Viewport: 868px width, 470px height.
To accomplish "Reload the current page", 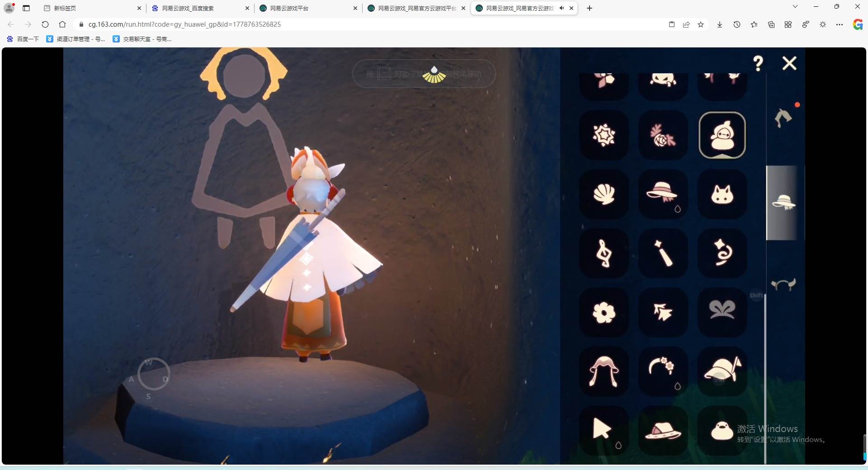I will point(45,24).
